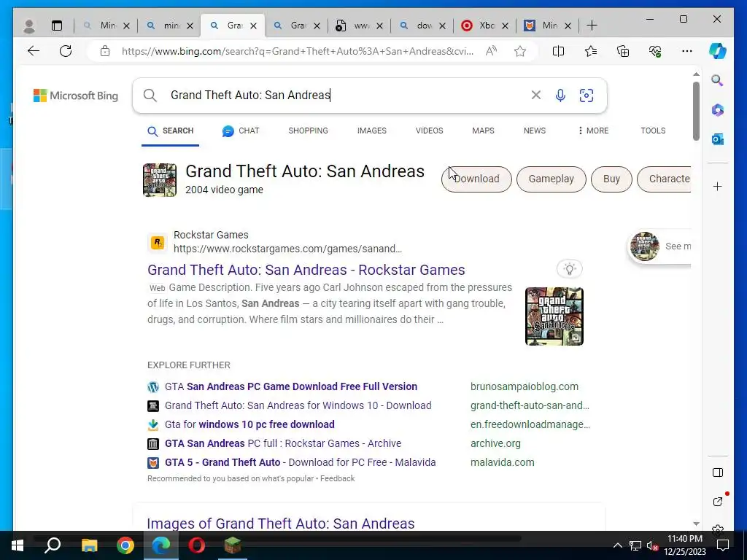Open split screen view

tap(558, 51)
